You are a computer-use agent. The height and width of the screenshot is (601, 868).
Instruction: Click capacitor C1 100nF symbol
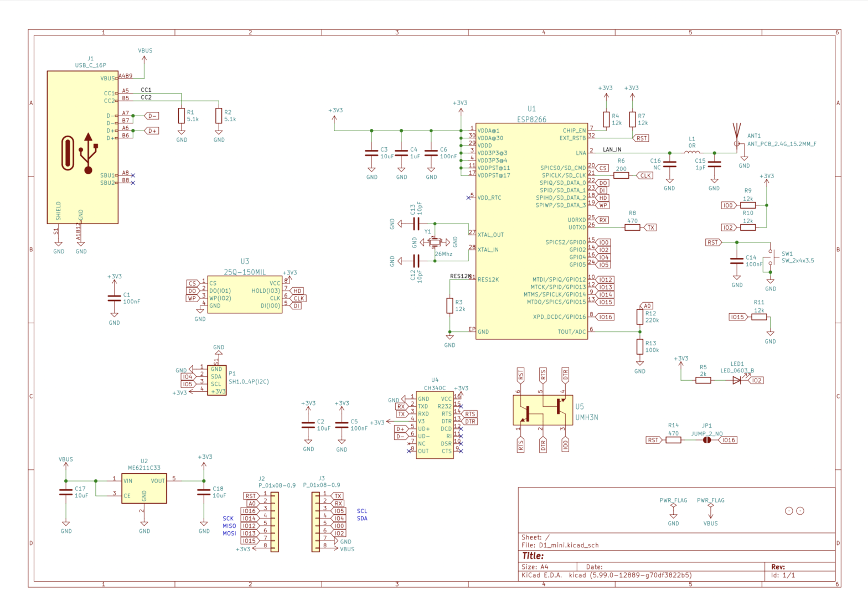114,298
